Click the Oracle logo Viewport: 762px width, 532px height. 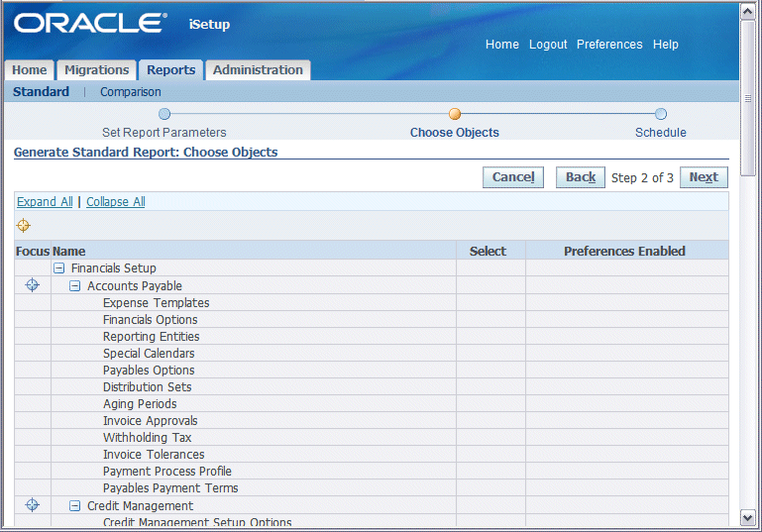click(x=91, y=24)
